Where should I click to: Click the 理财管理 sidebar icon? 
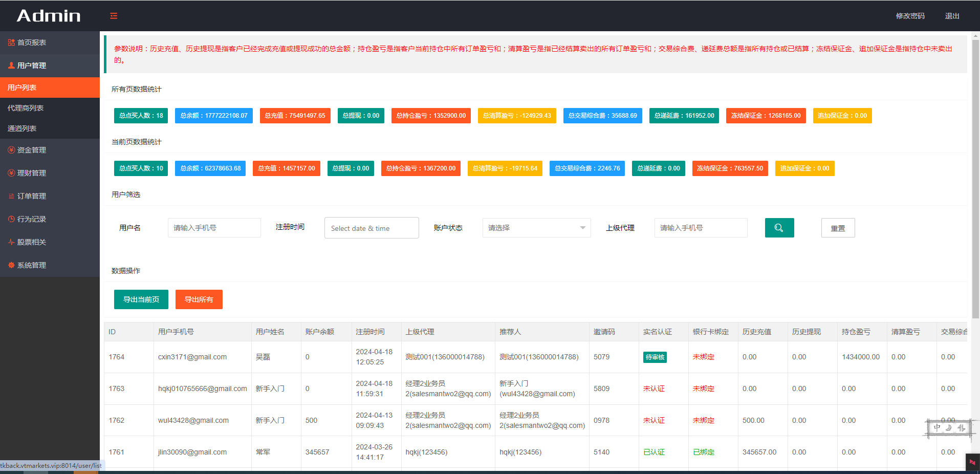click(11, 173)
